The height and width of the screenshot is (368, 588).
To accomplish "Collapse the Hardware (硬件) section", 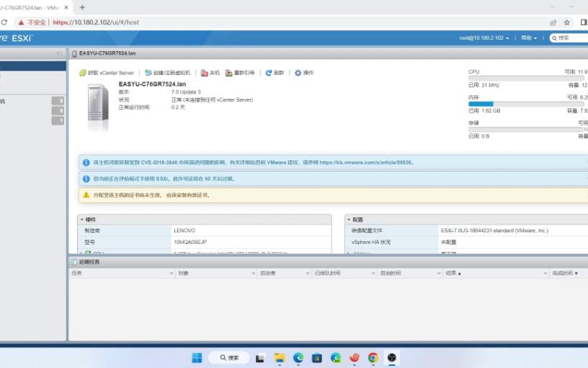I will point(81,219).
